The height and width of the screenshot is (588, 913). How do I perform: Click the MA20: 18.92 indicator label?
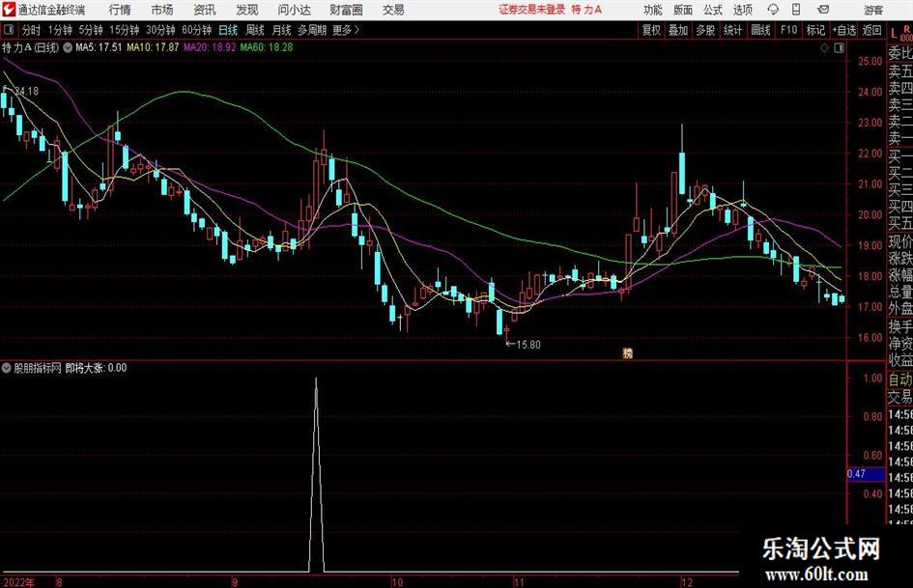pyautogui.click(x=210, y=47)
